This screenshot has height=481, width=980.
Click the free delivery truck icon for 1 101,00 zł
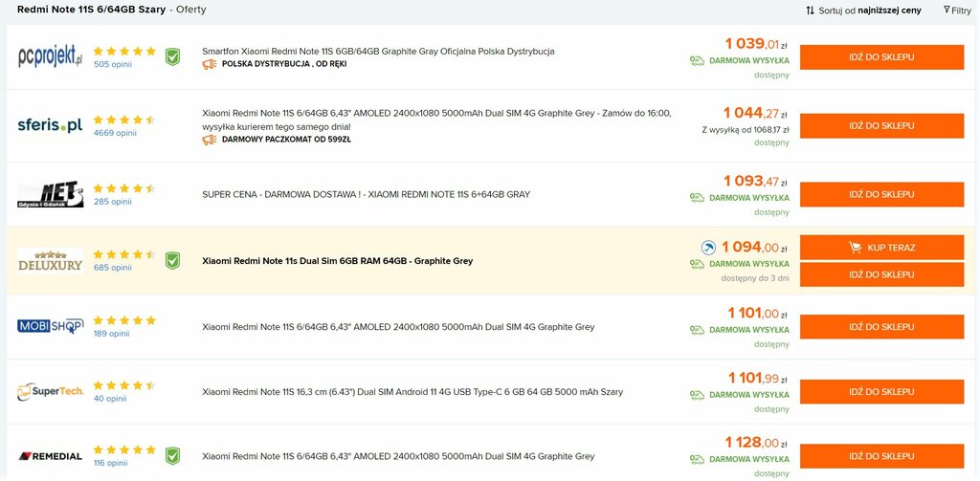coord(697,330)
